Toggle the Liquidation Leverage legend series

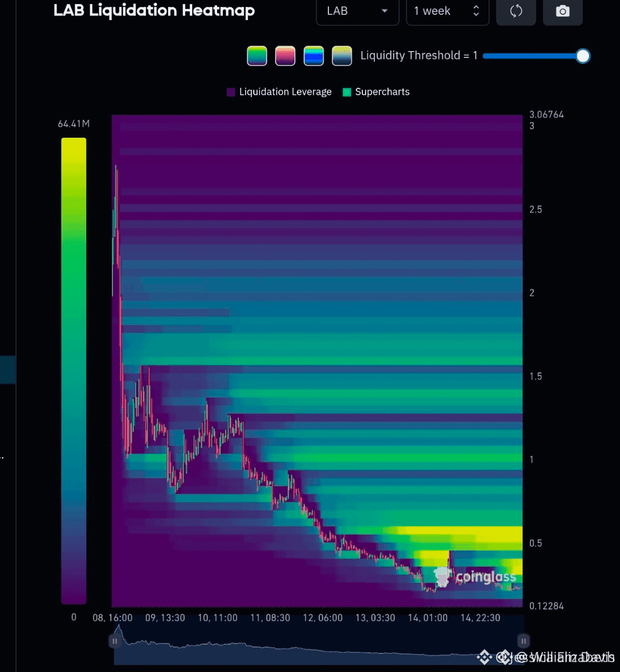point(279,92)
